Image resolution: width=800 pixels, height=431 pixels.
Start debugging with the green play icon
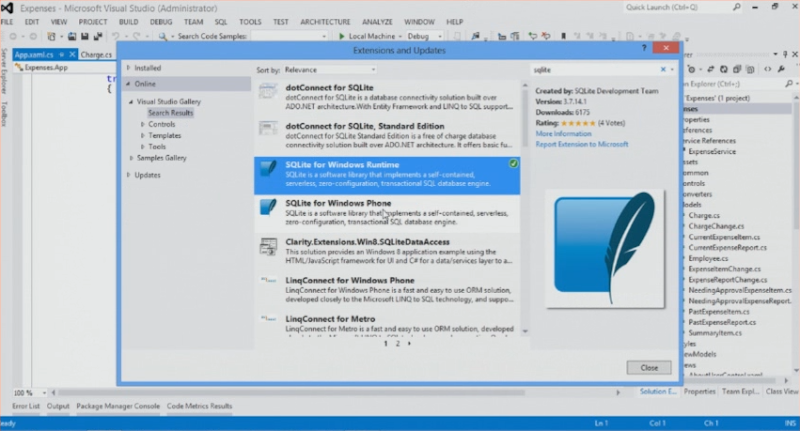click(342, 36)
